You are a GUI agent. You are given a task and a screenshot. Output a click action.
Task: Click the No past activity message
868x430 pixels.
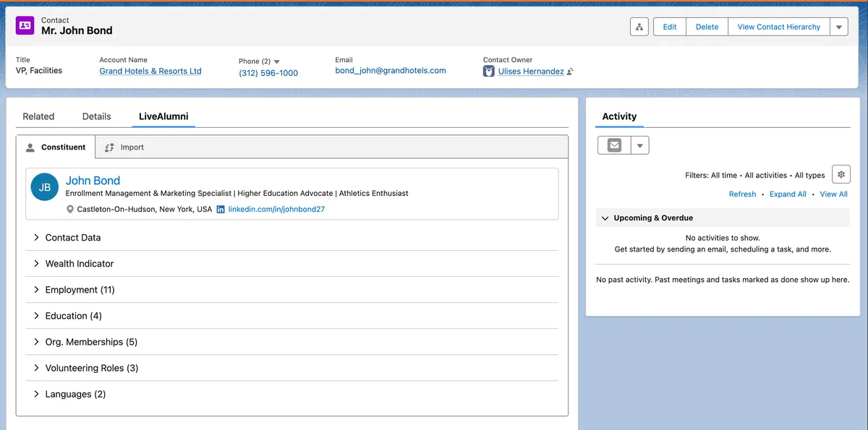[723, 280]
